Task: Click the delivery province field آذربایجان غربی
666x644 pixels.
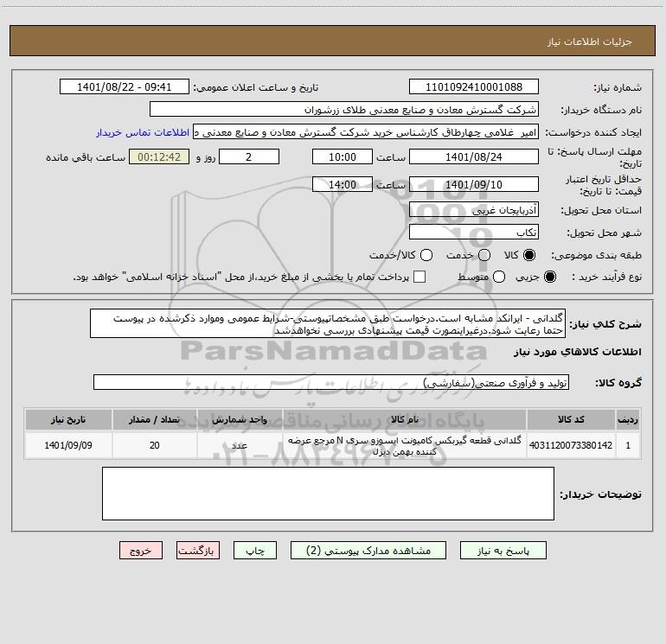Action: (x=474, y=209)
